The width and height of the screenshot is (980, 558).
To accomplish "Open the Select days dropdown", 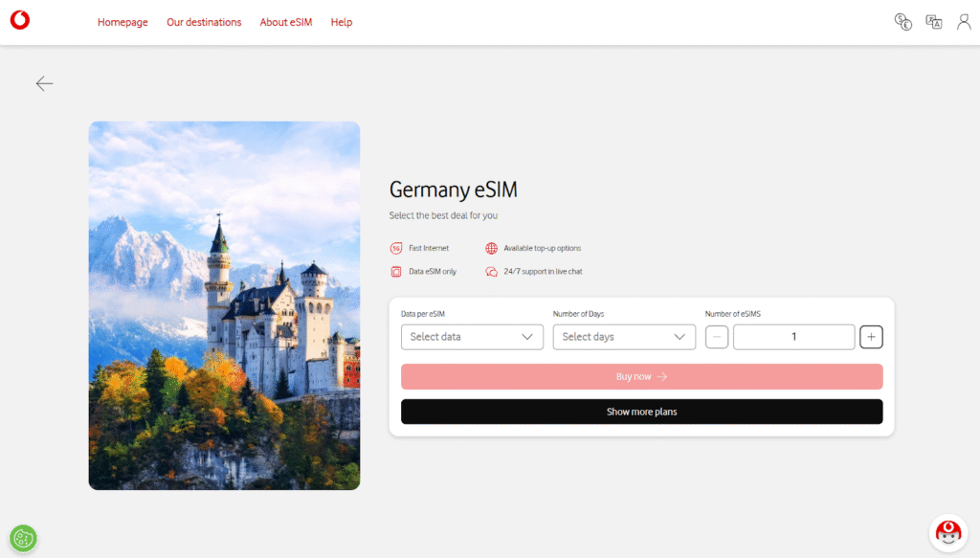I will pyautogui.click(x=624, y=337).
